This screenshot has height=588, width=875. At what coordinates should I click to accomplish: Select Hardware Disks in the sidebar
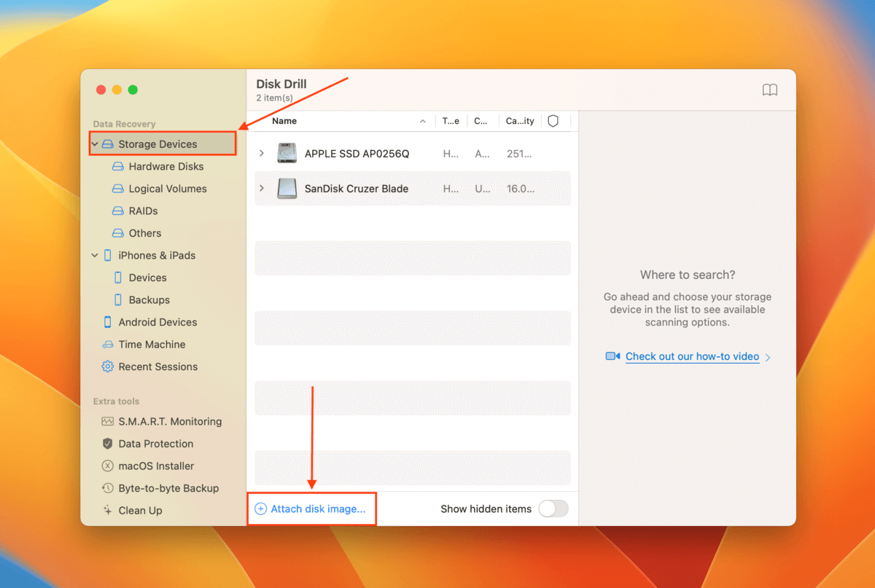click(167, 167)
